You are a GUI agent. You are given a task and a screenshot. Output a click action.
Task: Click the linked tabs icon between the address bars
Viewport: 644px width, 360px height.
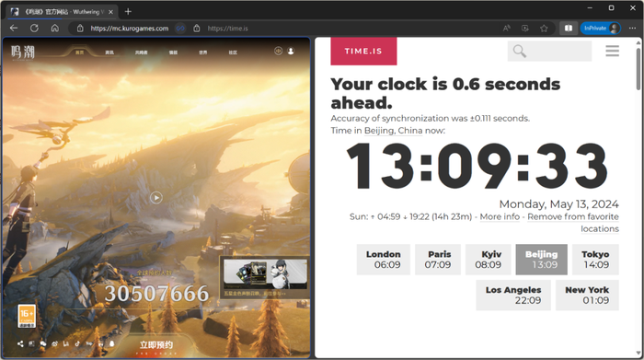coord(180,29)
